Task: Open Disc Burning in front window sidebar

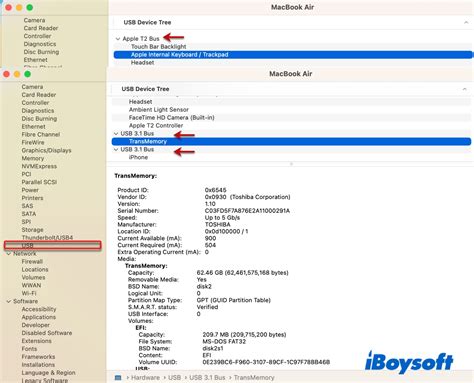Action: (x=39, y=119)
